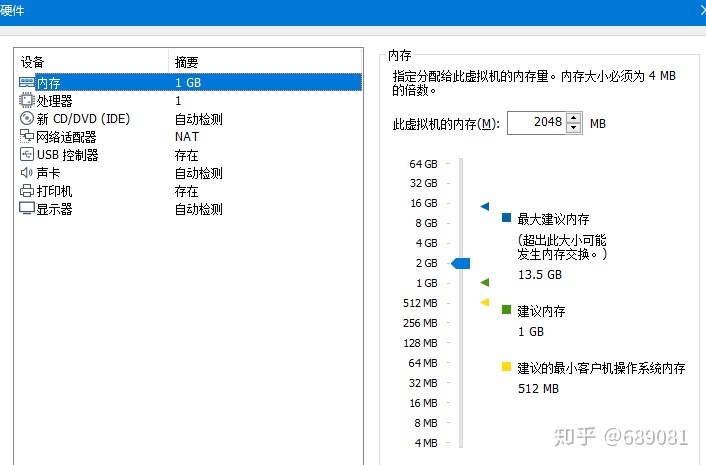706x465 pixels.
Task: Click the printer (打印机) icon
Action: point(27,191)
